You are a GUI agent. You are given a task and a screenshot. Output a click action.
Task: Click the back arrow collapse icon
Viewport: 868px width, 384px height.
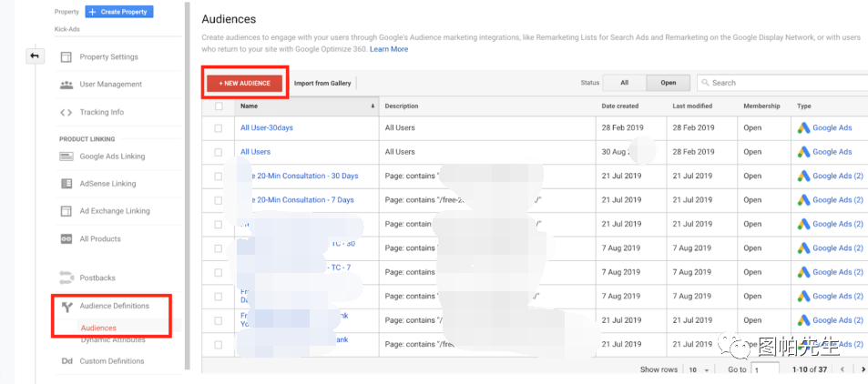tap(34, 56)
